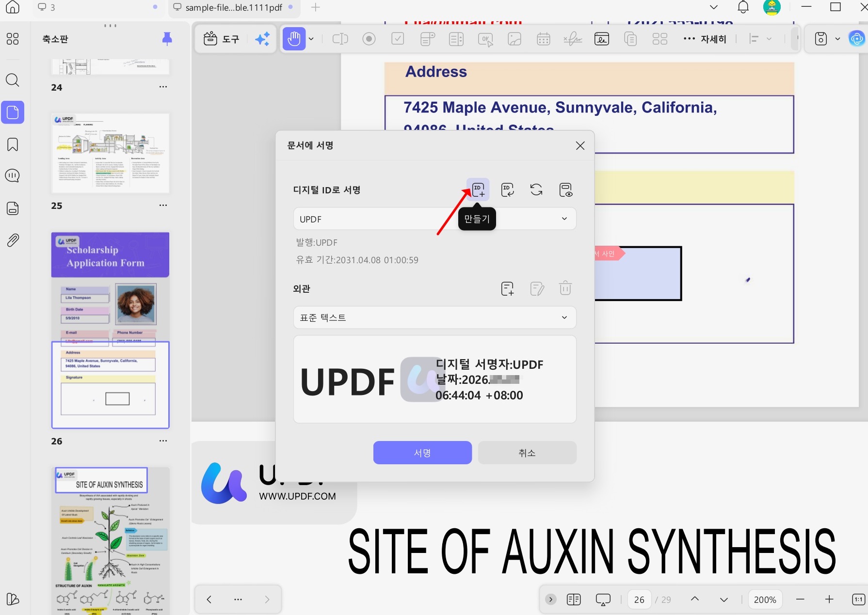Viewport: 868px width, 615px height.
Task: Select the hand tool
Action: (x=294, y=39)
